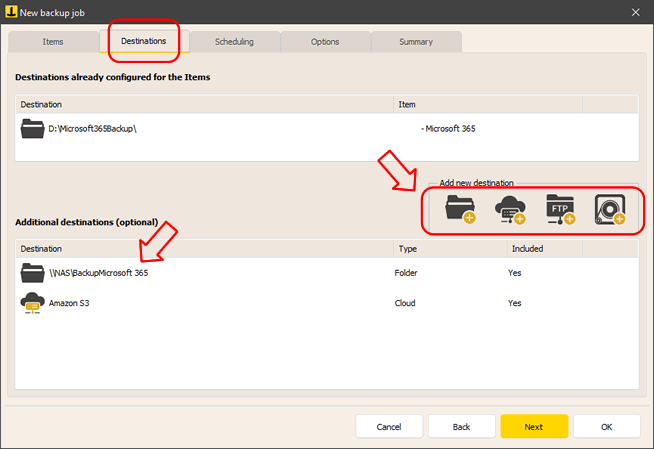
Task: Show the Summary tab
Action: (416, 42)
